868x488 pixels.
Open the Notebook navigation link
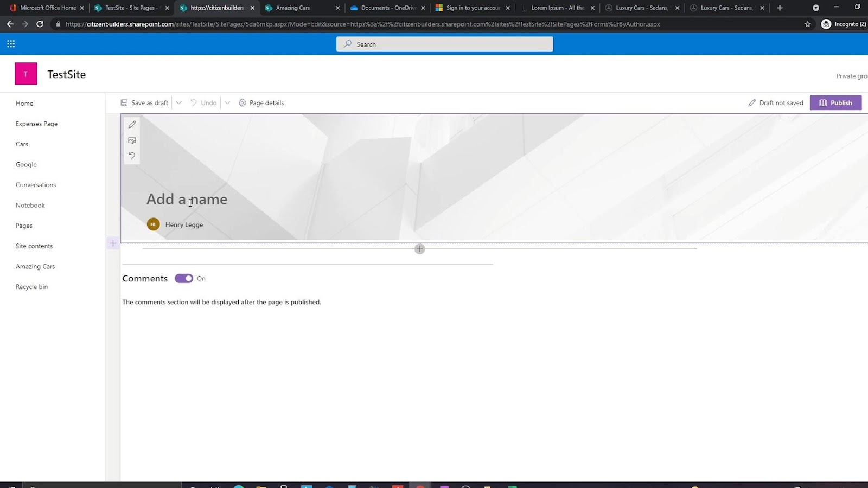30,206
